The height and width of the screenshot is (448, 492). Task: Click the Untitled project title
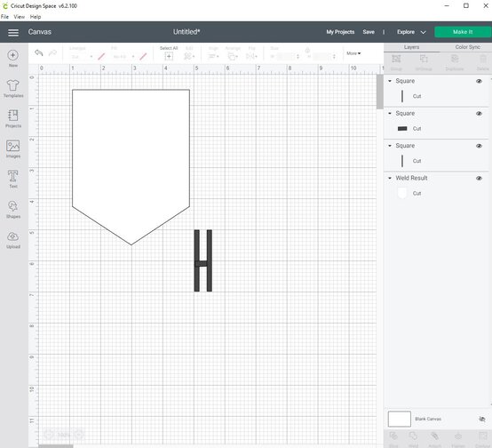pyautogui.click(x=186, y=32)
